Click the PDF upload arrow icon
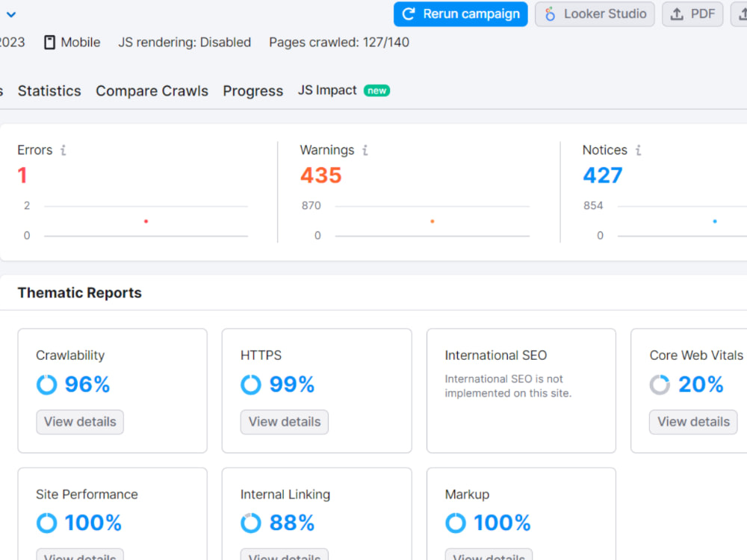The height and width of the screenshot is (560, 747). point(677,14)
